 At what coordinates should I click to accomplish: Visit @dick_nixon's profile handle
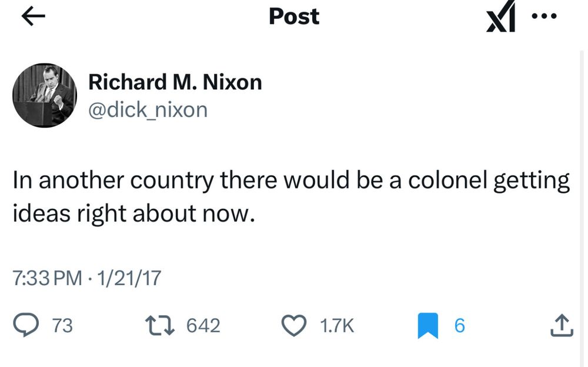(148, 109)
